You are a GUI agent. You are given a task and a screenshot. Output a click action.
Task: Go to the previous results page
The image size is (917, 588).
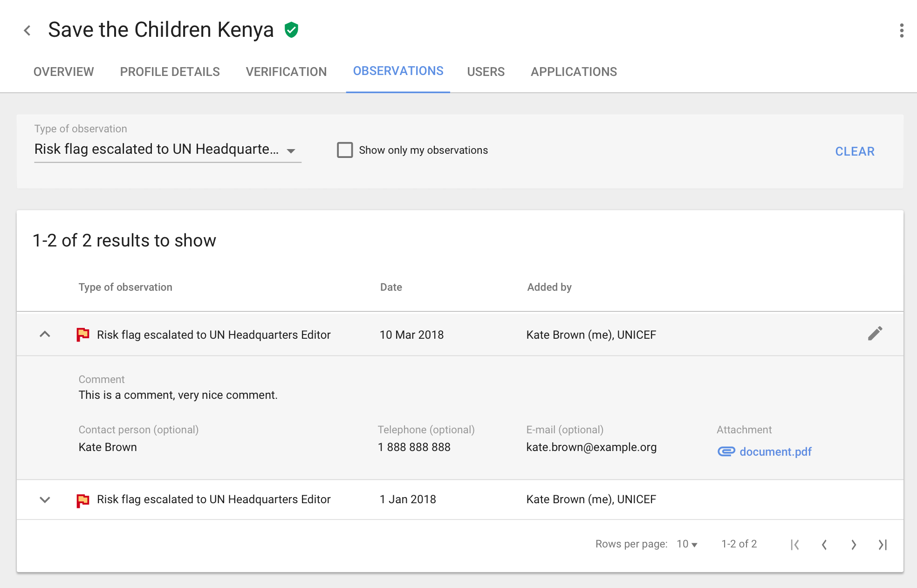point(824,545)
